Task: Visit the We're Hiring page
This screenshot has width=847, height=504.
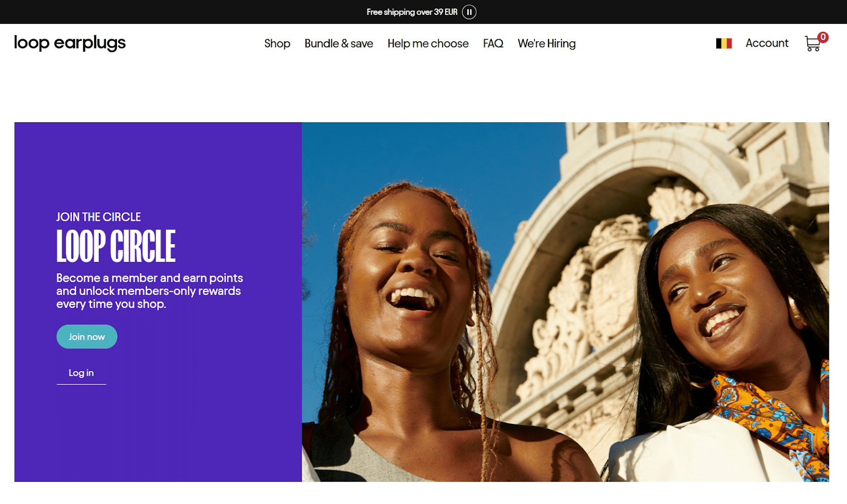Action: [546, 43]
